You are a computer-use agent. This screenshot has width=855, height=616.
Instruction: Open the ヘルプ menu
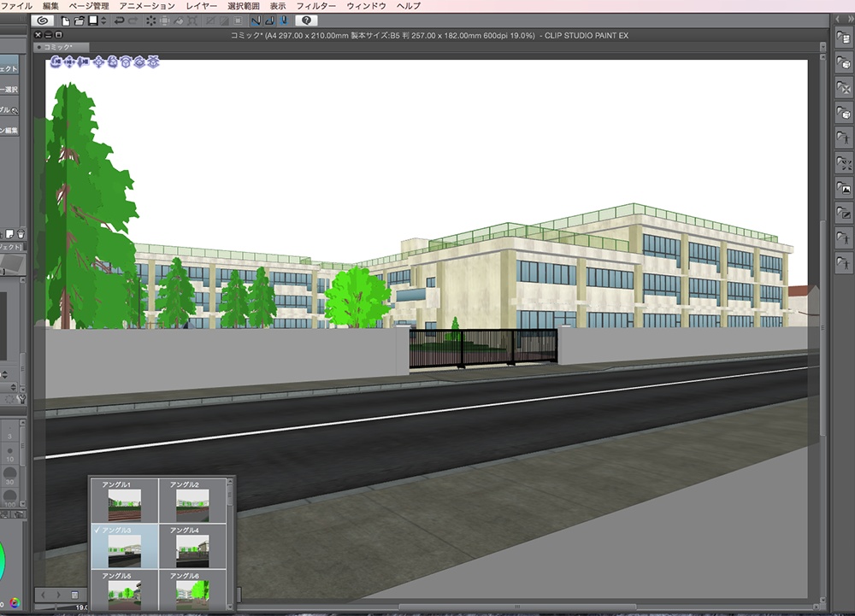click(409, 6)
